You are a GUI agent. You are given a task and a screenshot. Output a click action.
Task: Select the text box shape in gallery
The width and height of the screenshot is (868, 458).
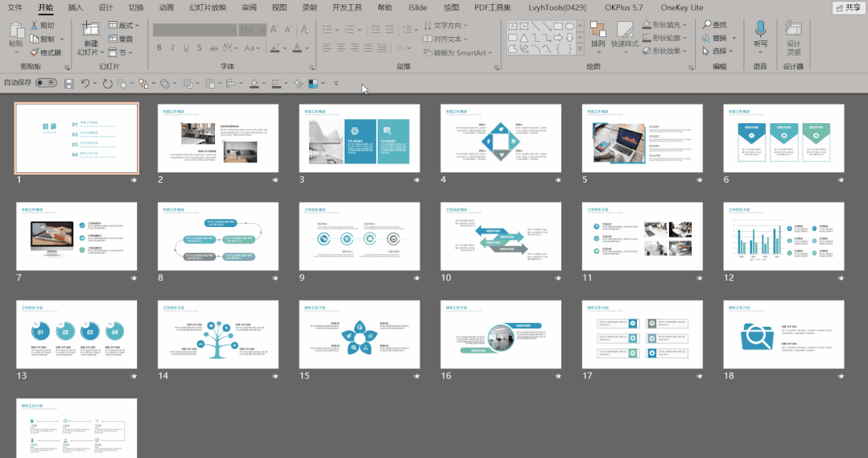click(x=513, y=26)
